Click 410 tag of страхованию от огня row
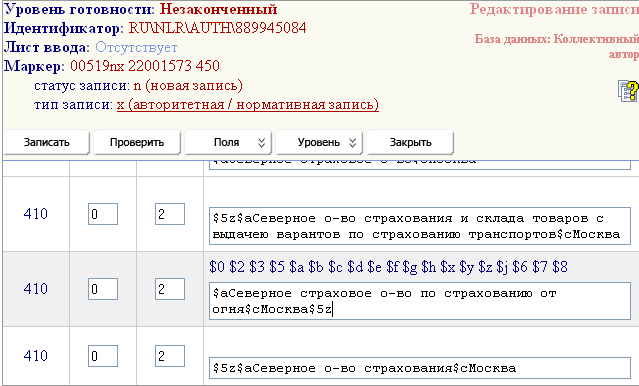Screen dimensions: 639x386 pos(35,289)
